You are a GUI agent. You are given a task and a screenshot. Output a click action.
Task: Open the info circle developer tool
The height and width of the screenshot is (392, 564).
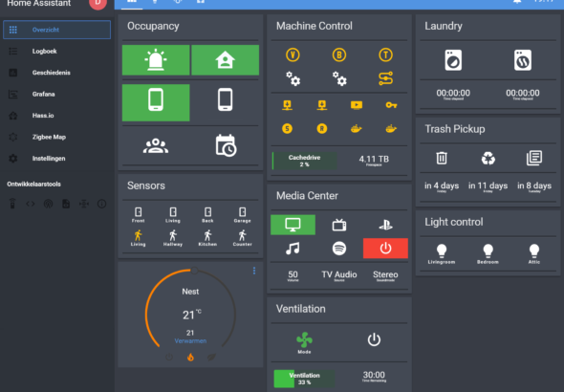(101, 204)
